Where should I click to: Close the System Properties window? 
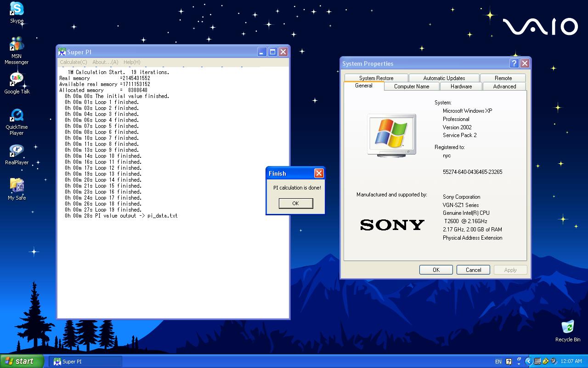[x=525, y=63]
